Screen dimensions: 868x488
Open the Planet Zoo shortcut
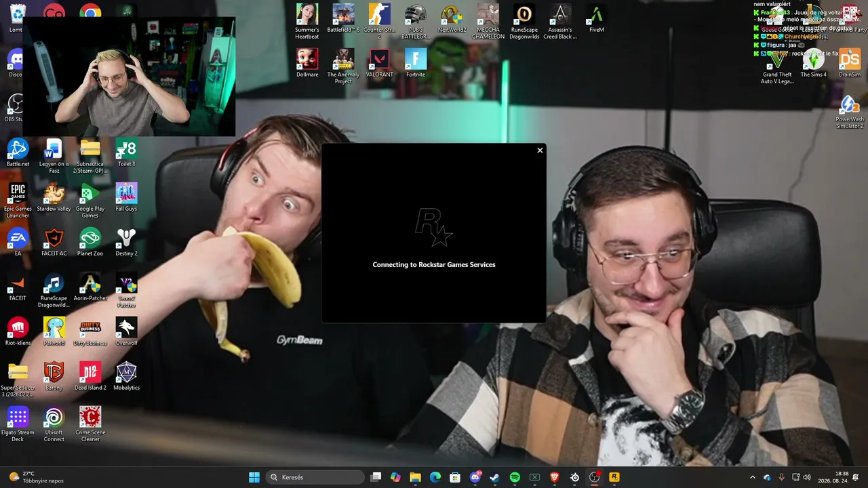point(90,242)
